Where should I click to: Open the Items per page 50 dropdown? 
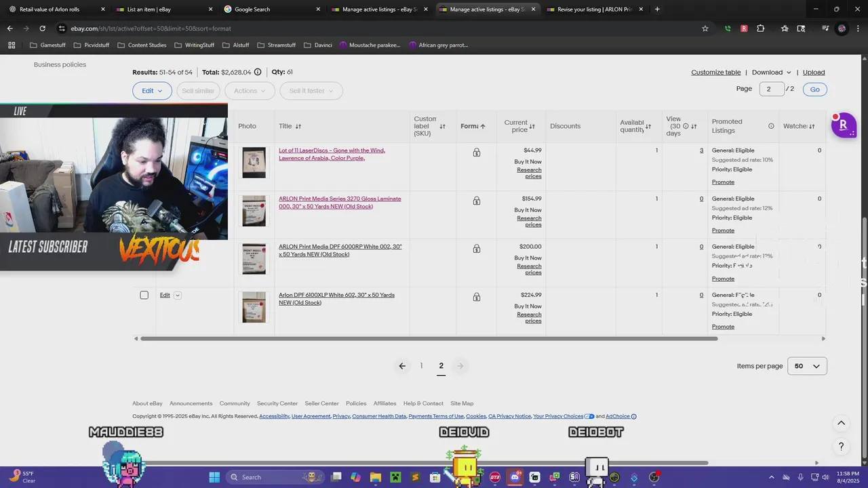(x=807, y=366)
